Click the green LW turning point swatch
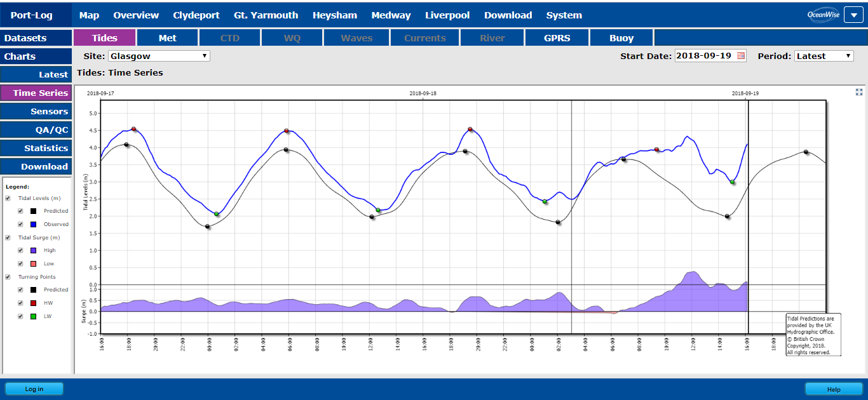 34,316
